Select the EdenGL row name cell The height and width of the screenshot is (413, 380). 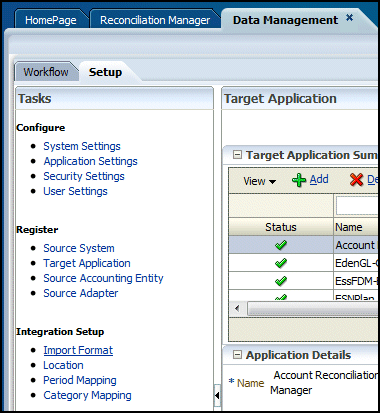356,263
